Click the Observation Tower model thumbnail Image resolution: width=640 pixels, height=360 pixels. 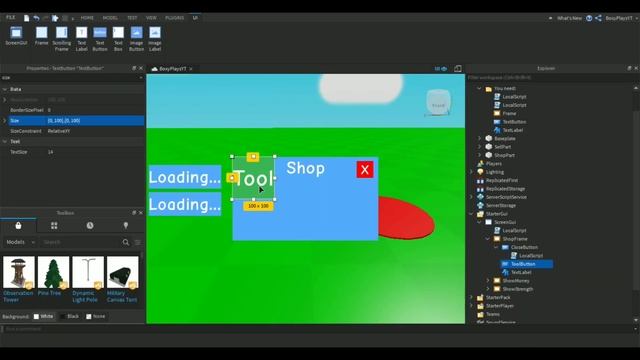tap(19, 272)
